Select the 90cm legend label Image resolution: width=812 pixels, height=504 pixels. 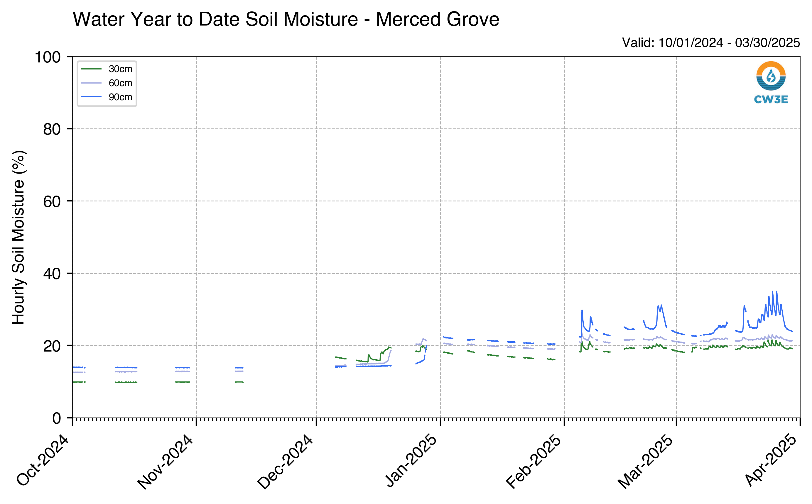coord(120,97)
